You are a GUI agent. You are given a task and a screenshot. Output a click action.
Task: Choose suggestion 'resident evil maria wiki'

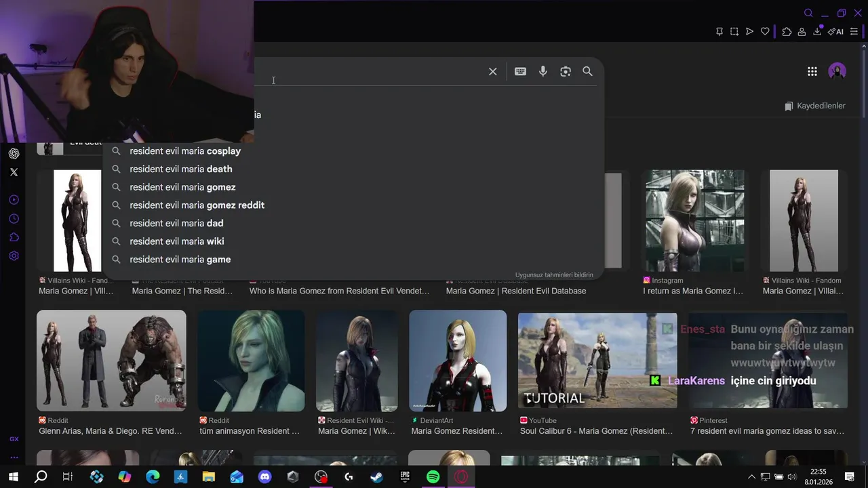[354, 241]
